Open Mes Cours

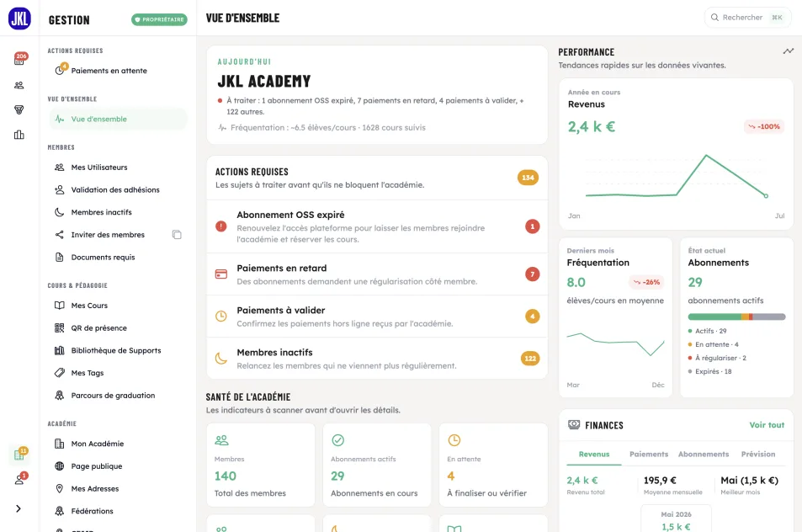click(118, 306)
